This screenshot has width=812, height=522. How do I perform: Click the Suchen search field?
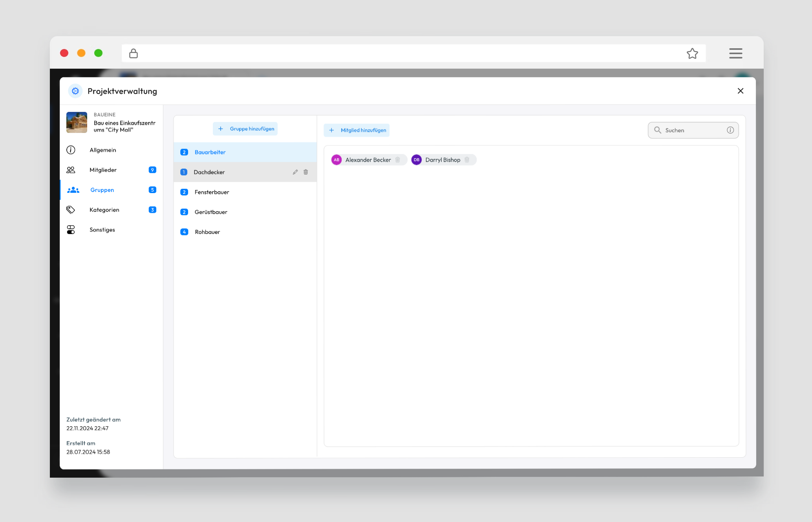click(x=691, y=130)
